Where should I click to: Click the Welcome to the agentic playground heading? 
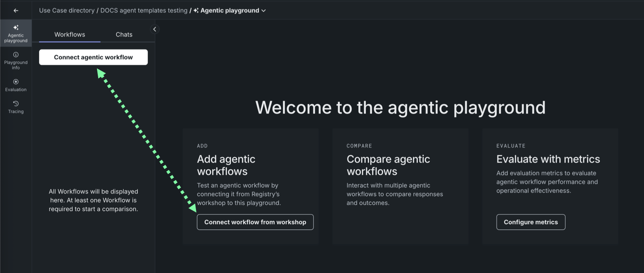tap(400, 107)
